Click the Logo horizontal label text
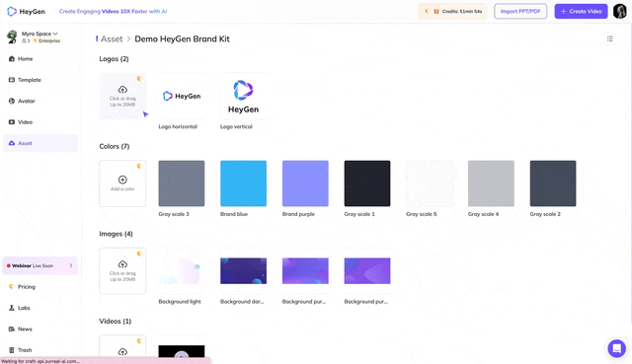This screenshot has height=364, width=632. click(178, 126)
